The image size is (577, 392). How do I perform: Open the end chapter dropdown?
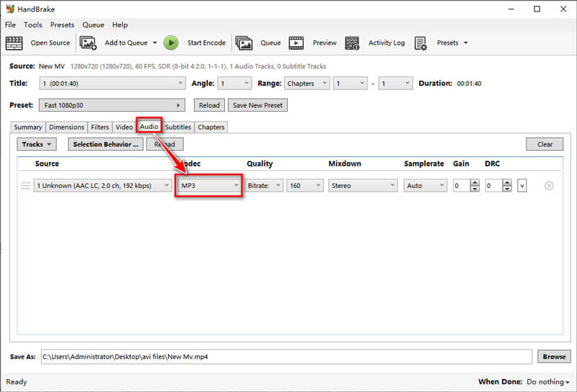pyautogui.click(x=395, y=84)
